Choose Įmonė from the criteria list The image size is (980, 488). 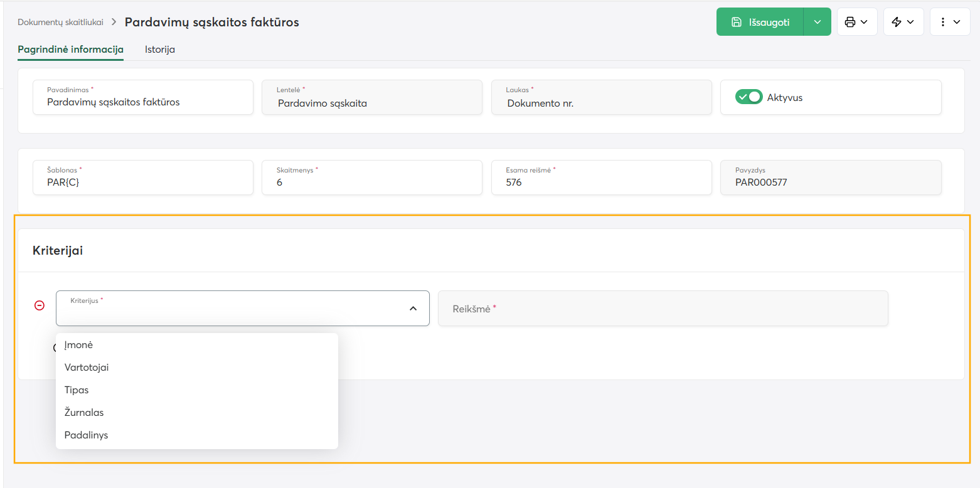pos(197,345)
